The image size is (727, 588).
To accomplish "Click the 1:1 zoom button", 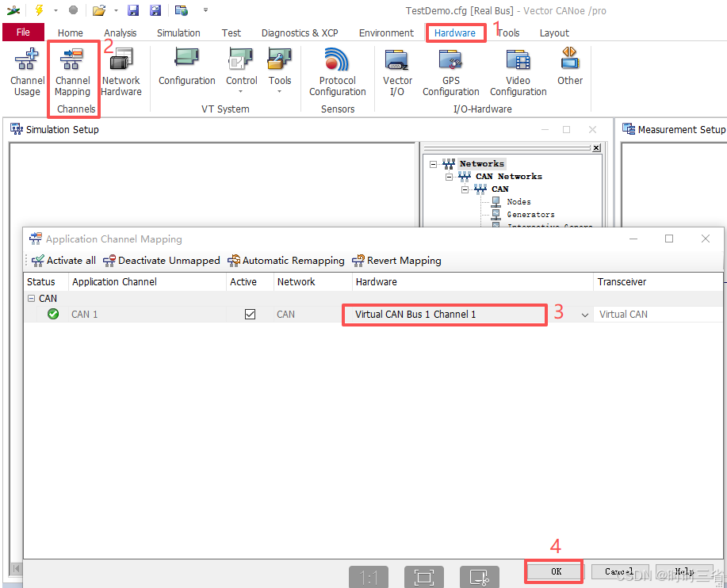I will pos(368,577).
